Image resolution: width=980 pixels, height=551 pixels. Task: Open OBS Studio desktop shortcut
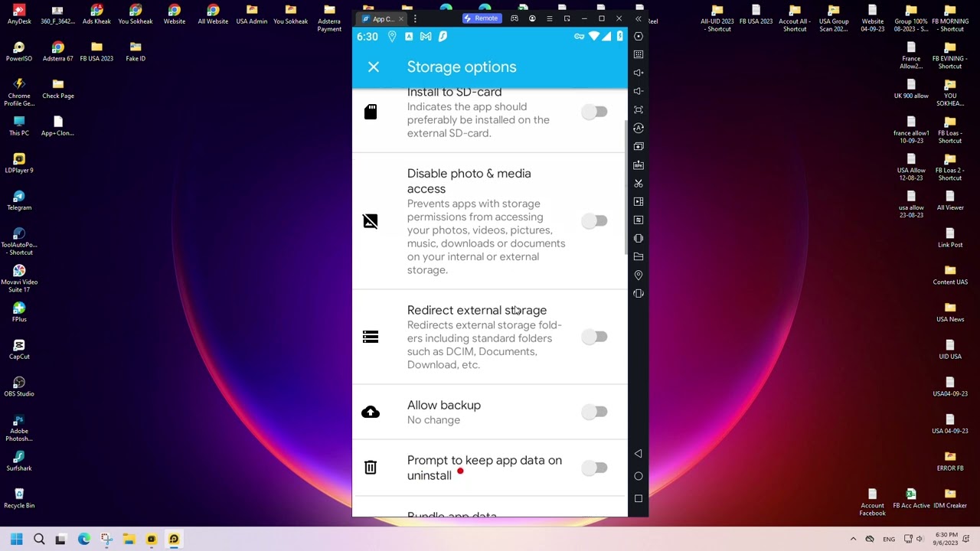click(19, 386)
